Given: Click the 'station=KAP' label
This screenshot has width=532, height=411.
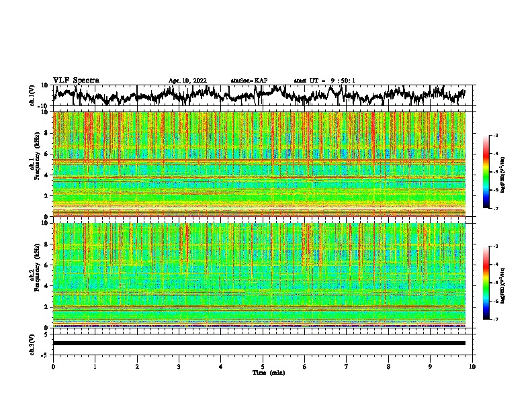Looking at the screenshot, I should (x=249, y=81).
